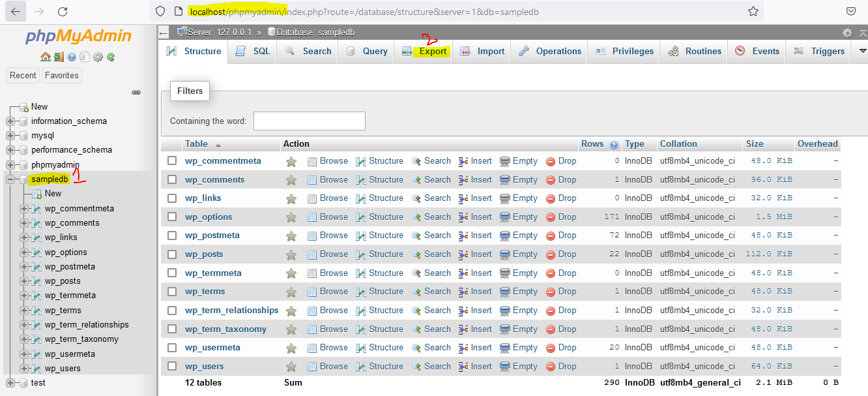The width and height of the screenshot is (868, 396).
Task: Click the browser address bar URL
Action: [x=364, y=12]
